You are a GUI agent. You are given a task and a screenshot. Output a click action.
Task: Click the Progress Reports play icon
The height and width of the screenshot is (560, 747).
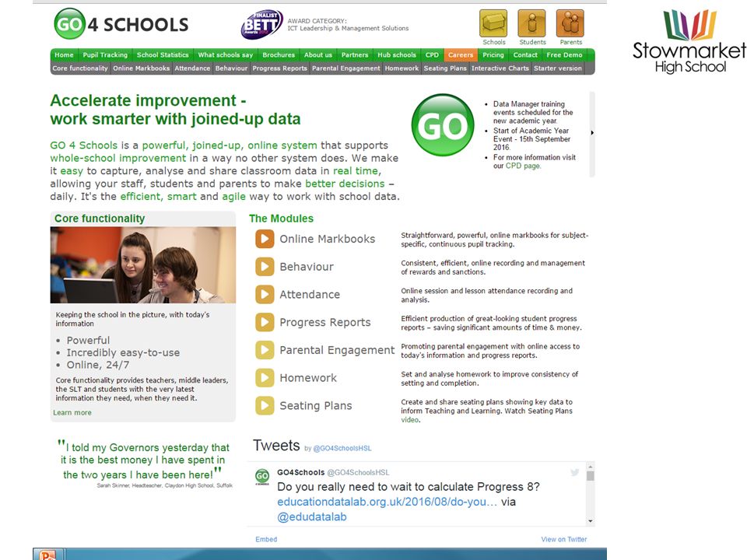tap(265, 322)
